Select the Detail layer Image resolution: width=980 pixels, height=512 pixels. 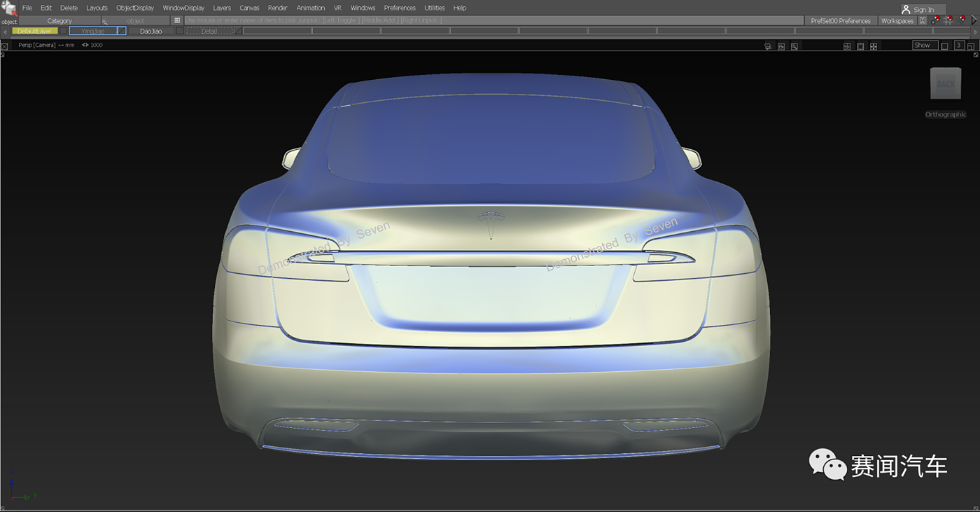(209, 31)
